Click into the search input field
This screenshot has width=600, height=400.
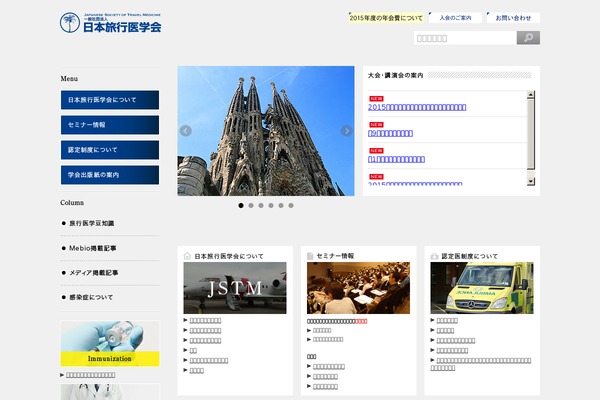tap(465, 38)
